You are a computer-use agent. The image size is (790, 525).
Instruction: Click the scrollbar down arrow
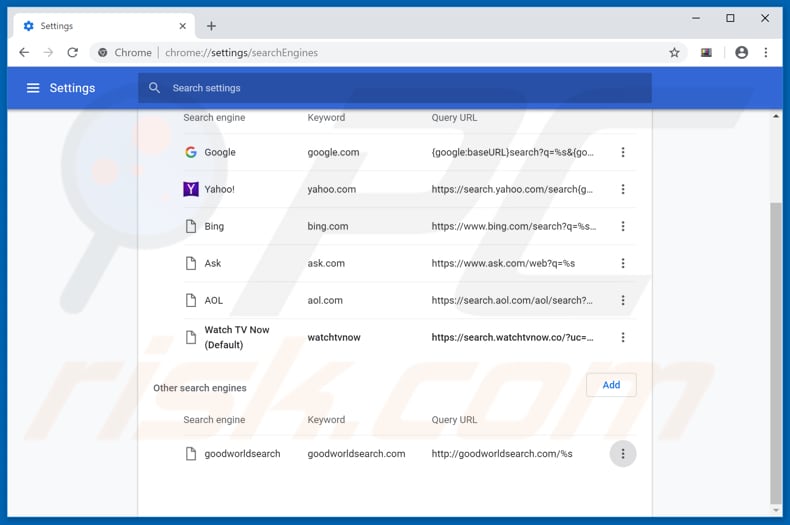[776, 510]
